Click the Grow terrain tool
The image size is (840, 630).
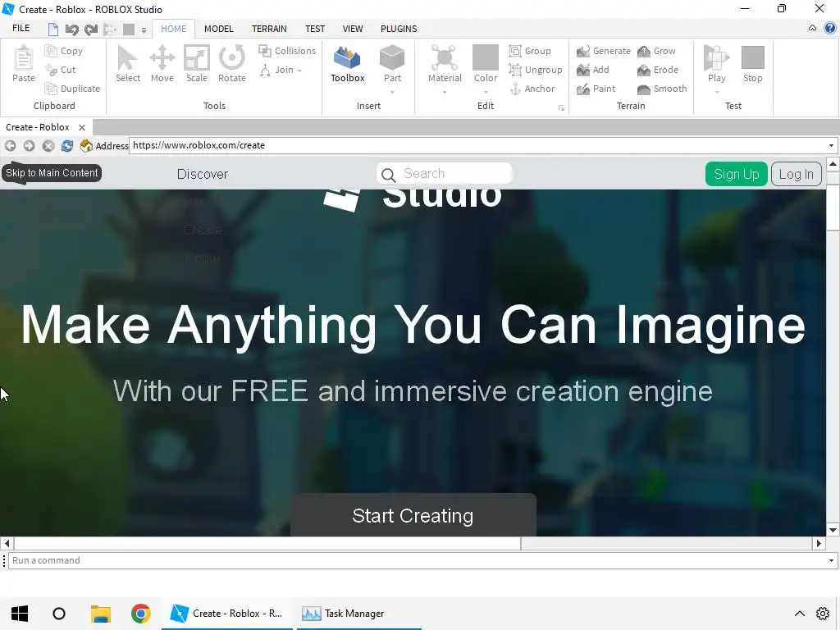pyautogui.click(x=657, y=51)
